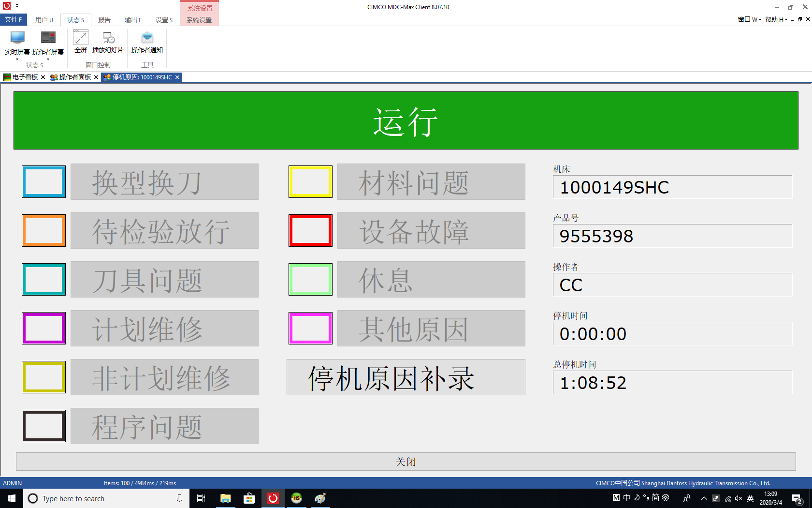Switch to the 输出 E ribbon tab
The width and height of the screenshot is (812, 508).
coord(133,20)
